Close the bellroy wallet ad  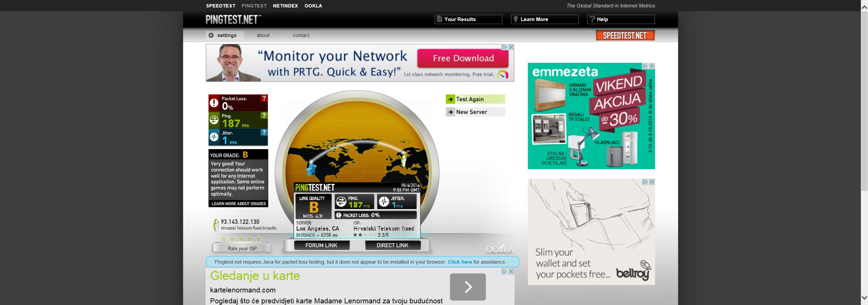coord(652,182)
